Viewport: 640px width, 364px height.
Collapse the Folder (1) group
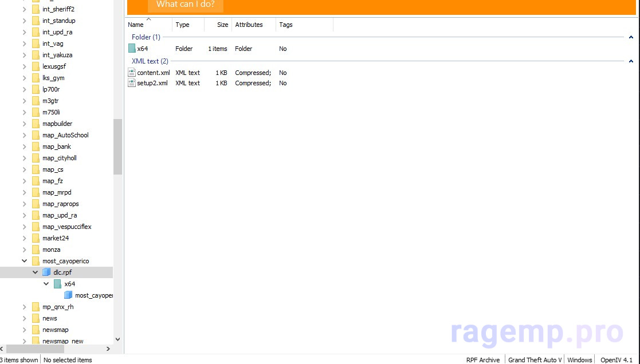point(631,37)
